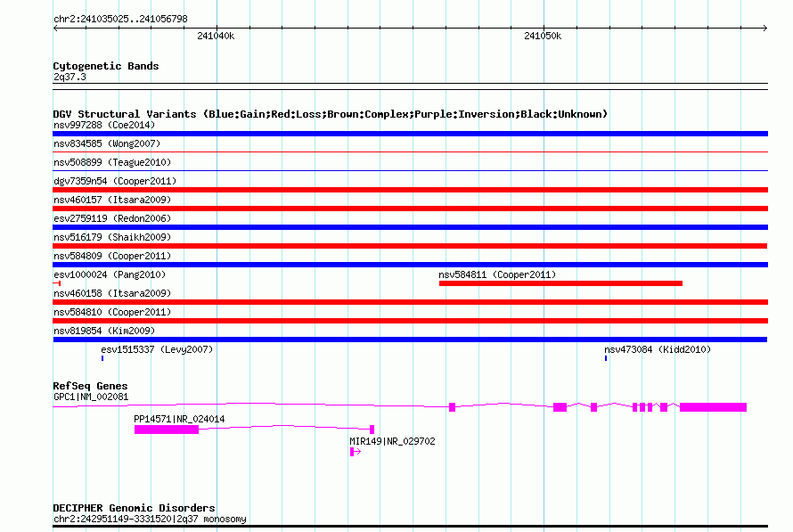Click the RefSeq Genes track title
This screenshot has height=532, width=793.
click(90, 386)
